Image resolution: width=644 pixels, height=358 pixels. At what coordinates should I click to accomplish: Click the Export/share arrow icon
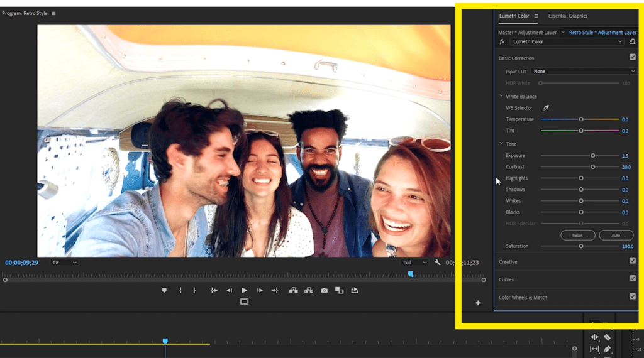(x=355, y=290)
